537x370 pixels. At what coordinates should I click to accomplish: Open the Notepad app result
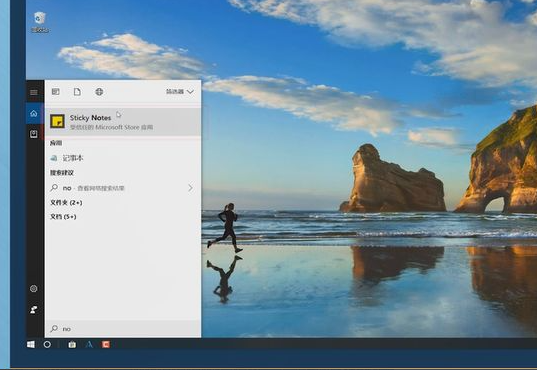tap(123, 158)
